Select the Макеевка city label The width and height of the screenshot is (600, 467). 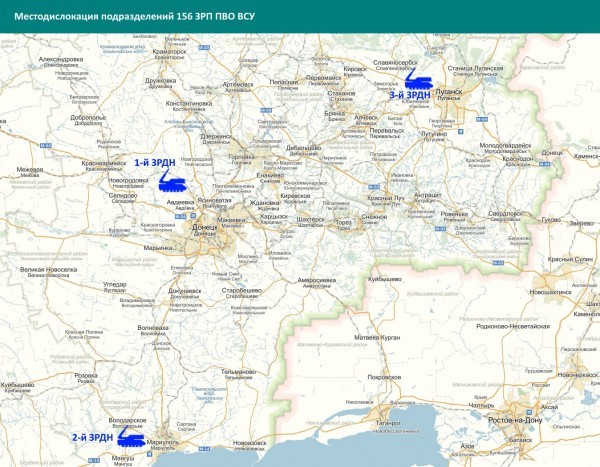[x=231, y=219]
